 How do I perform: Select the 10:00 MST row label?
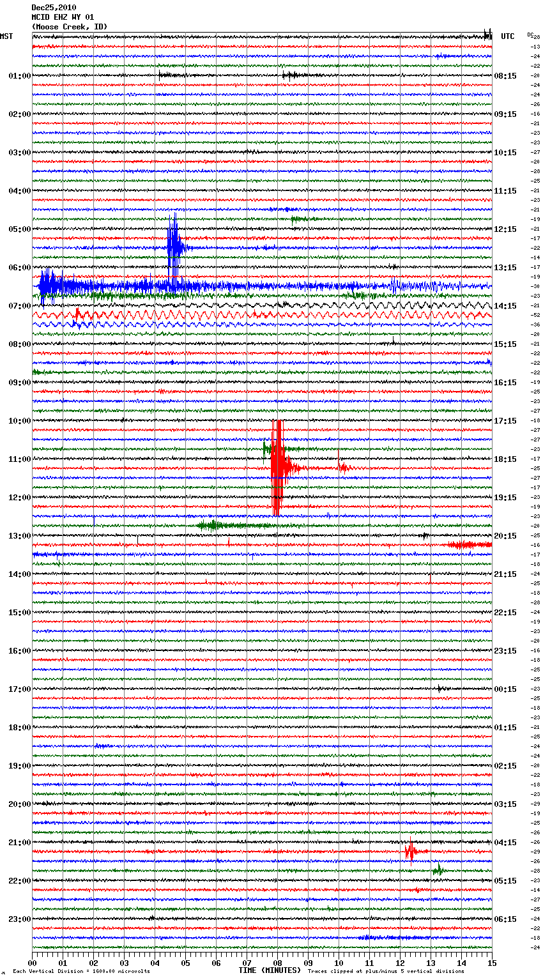tap(20, 421)
